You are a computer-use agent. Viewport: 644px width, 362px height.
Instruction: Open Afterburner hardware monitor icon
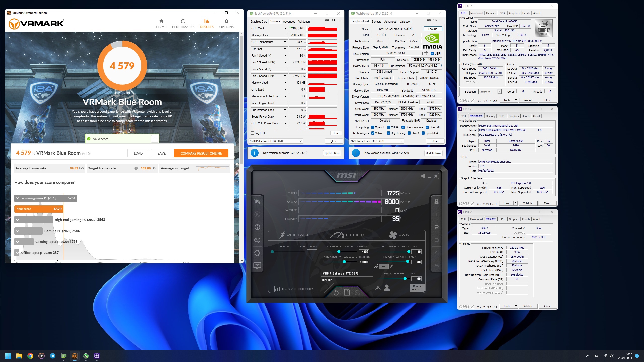point(257,265)
